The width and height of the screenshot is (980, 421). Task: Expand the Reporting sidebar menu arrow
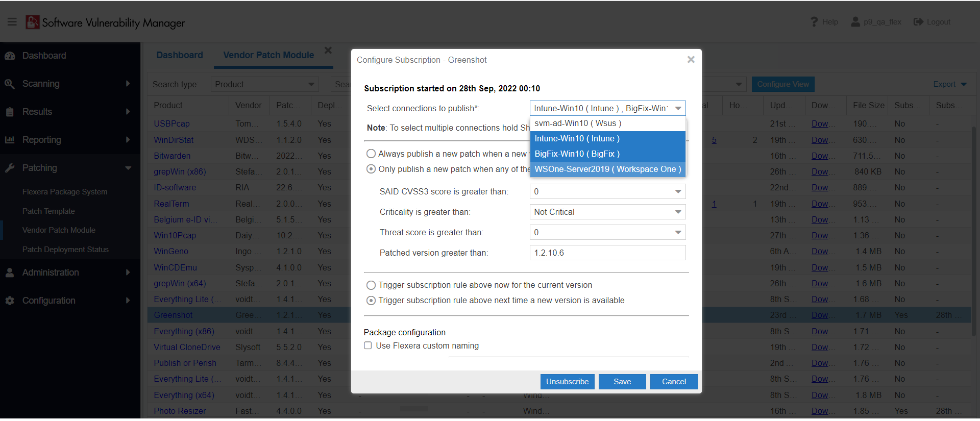tap(128, 140)
